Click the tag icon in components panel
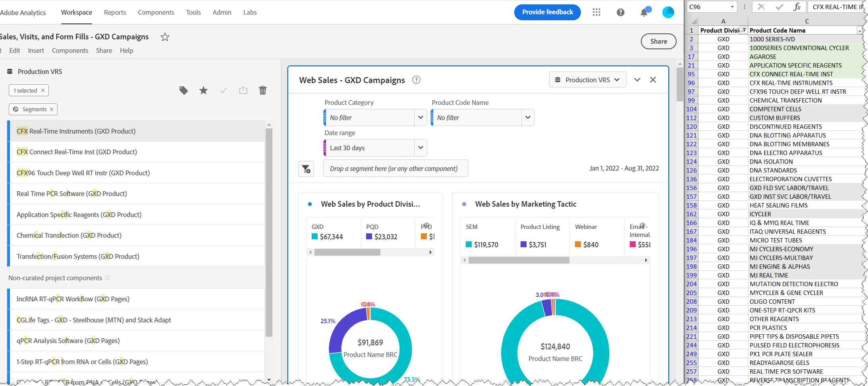868x386 pixels. (183, 91)
